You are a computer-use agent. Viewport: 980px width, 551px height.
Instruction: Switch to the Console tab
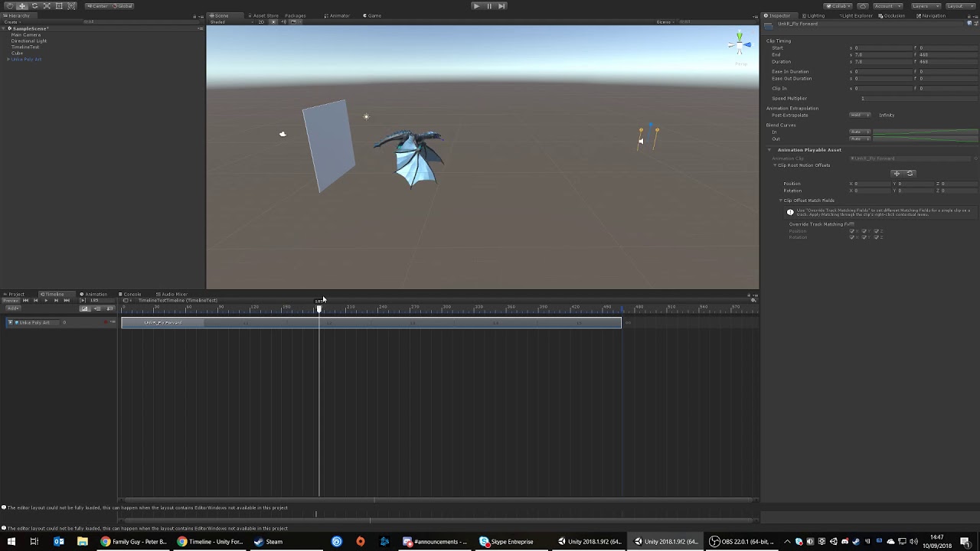pyautogui.click(x=132, y=294)
